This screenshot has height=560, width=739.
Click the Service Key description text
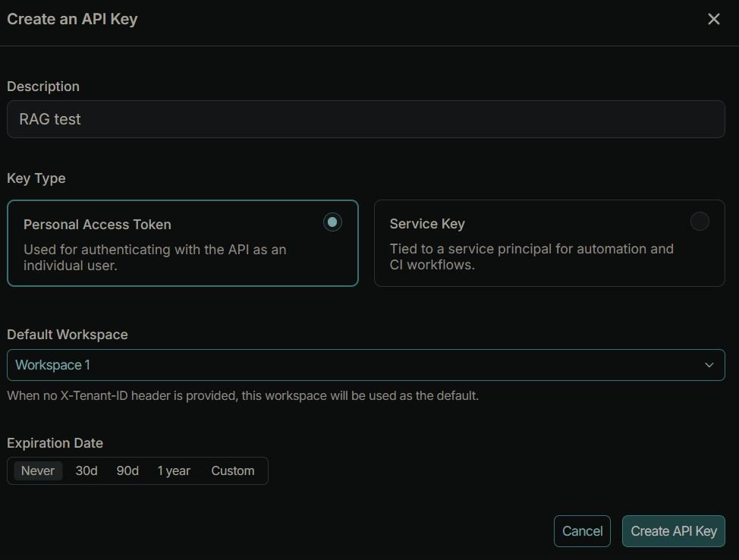pos(531,256)
